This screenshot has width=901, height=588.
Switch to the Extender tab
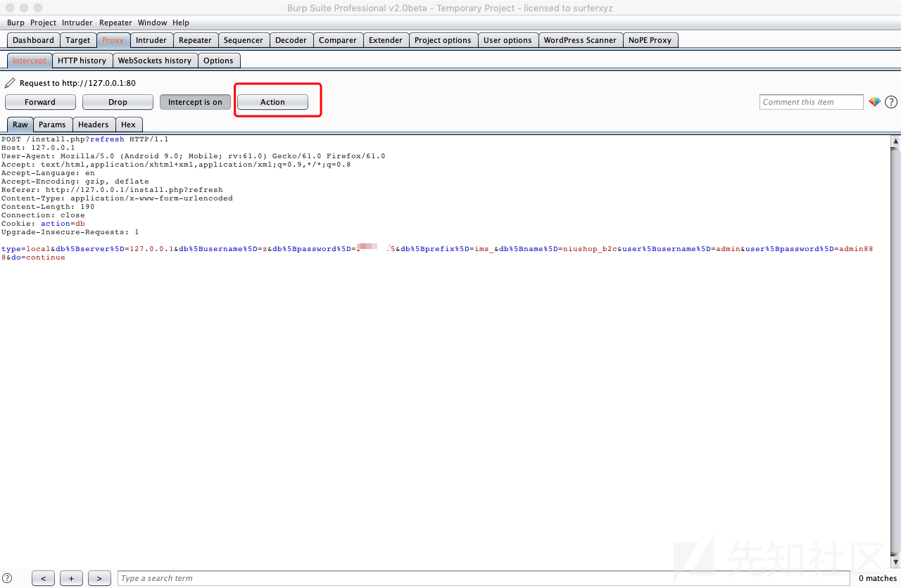386,40
